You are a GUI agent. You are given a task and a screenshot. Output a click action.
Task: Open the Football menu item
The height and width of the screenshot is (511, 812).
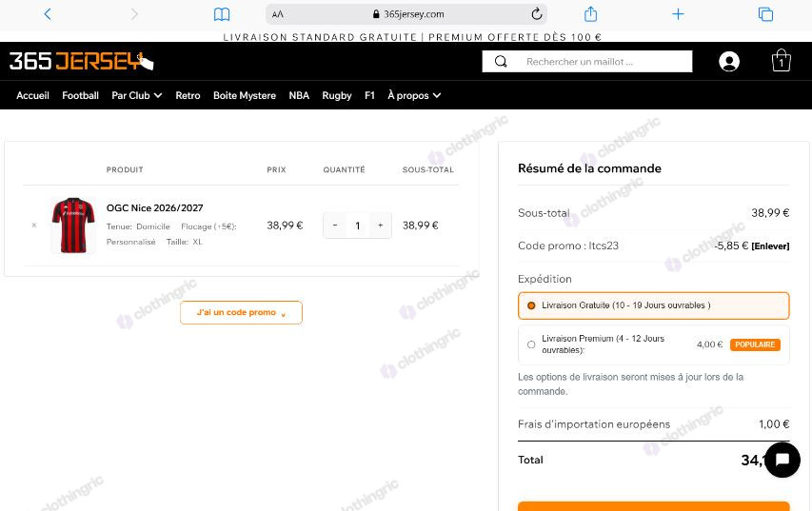tap(80, 95)
